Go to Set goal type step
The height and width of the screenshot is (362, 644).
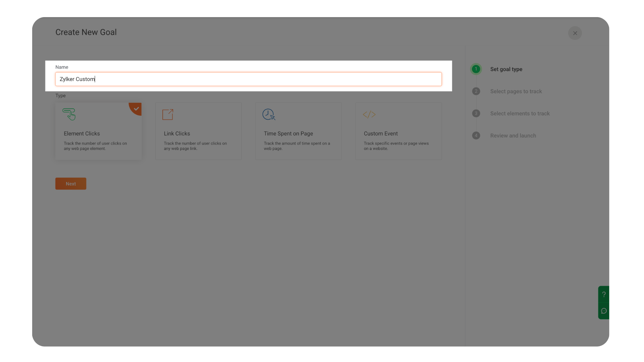(506, 69)
